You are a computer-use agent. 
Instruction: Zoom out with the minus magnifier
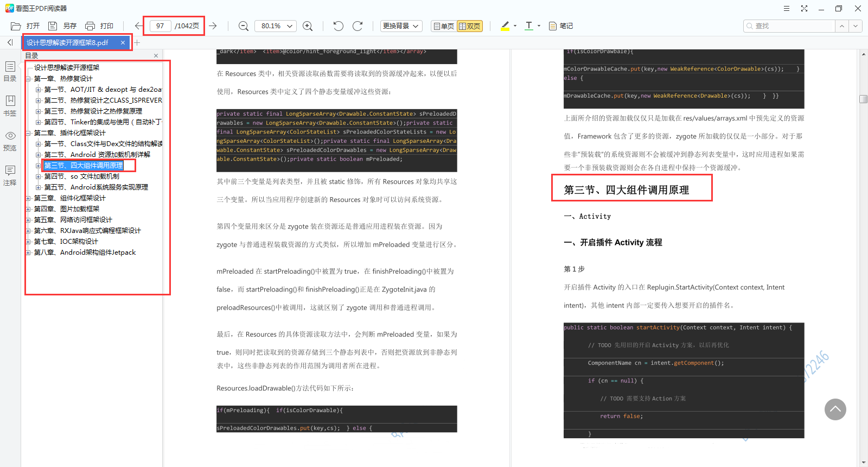[x=244, y=26]
